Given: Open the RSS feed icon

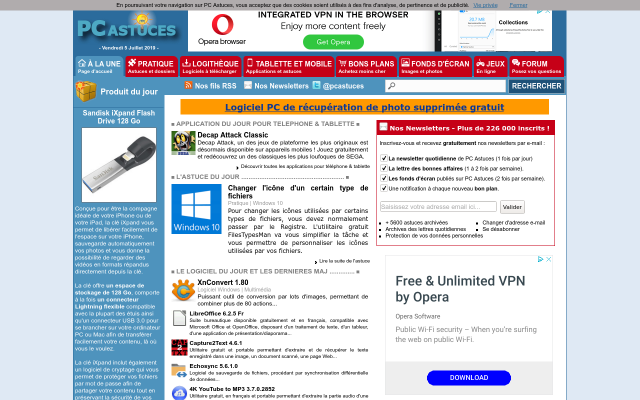Looking at the screenshot, I should 188,85.
